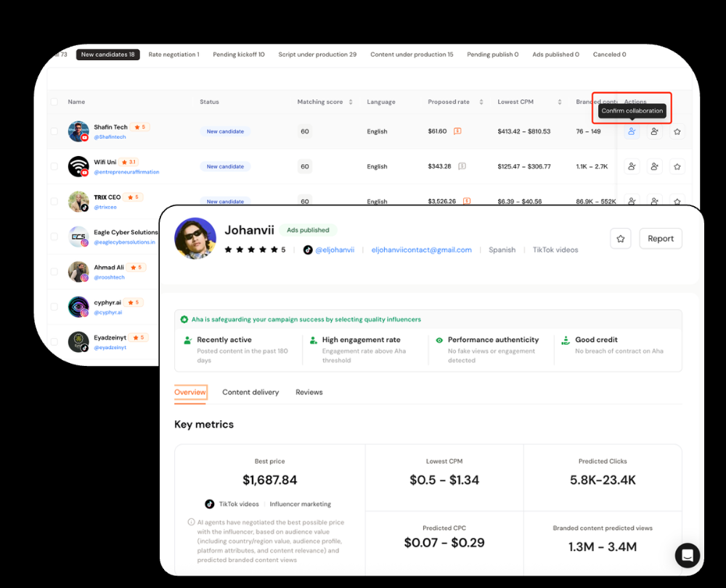726x588 pixels.
Task: Sort by Matching score column
Action: coord(349,102)
